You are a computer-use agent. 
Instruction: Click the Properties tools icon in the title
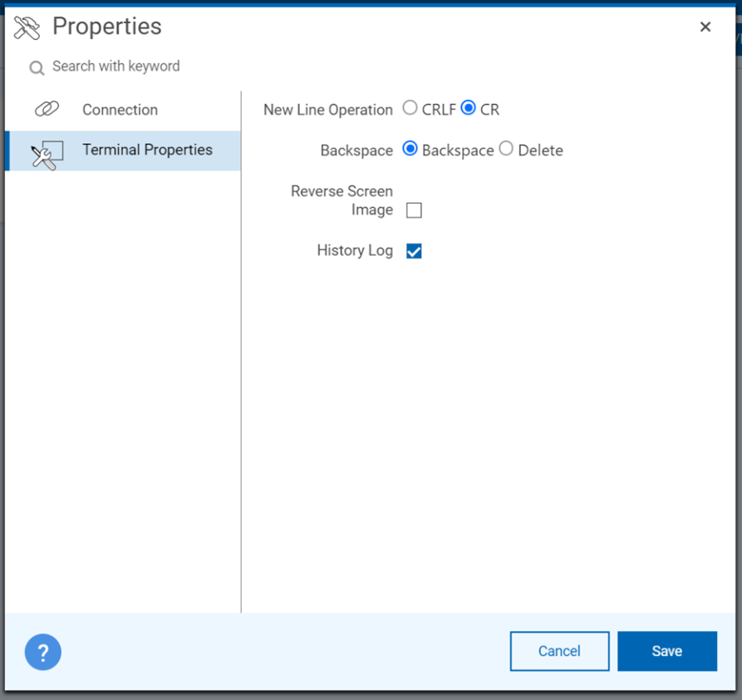[27, 27]
